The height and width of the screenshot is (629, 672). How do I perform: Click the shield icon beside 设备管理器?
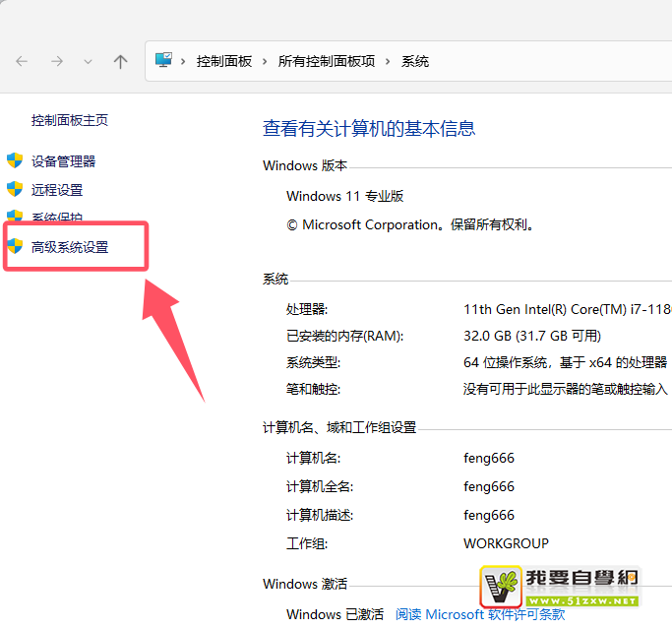(x=15, y=160)
